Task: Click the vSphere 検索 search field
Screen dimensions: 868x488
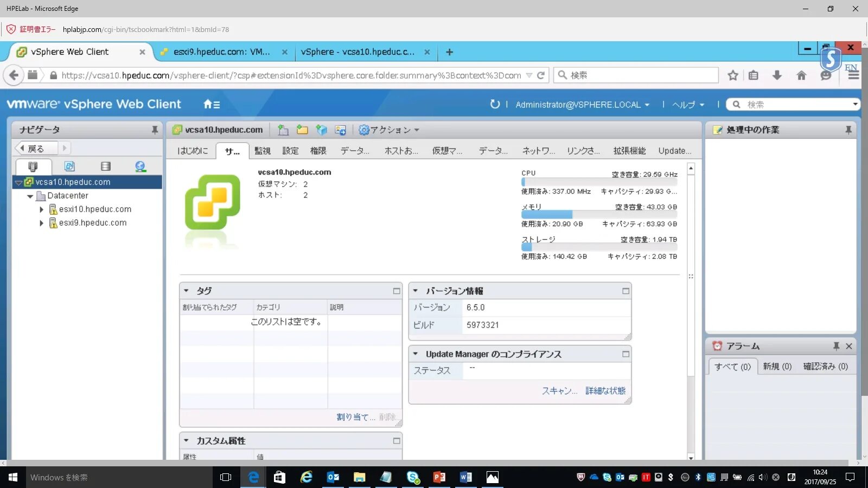Action: (x=794, y=104)
